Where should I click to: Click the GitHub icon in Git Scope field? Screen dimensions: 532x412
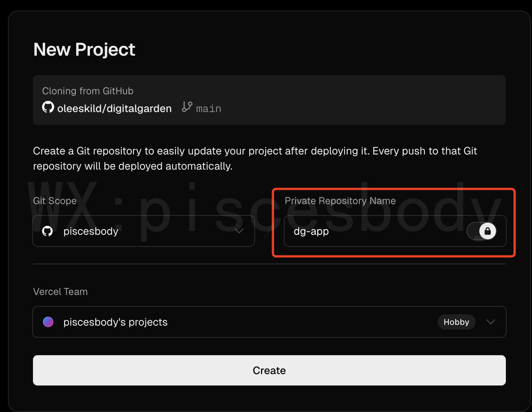coord(47,231)
